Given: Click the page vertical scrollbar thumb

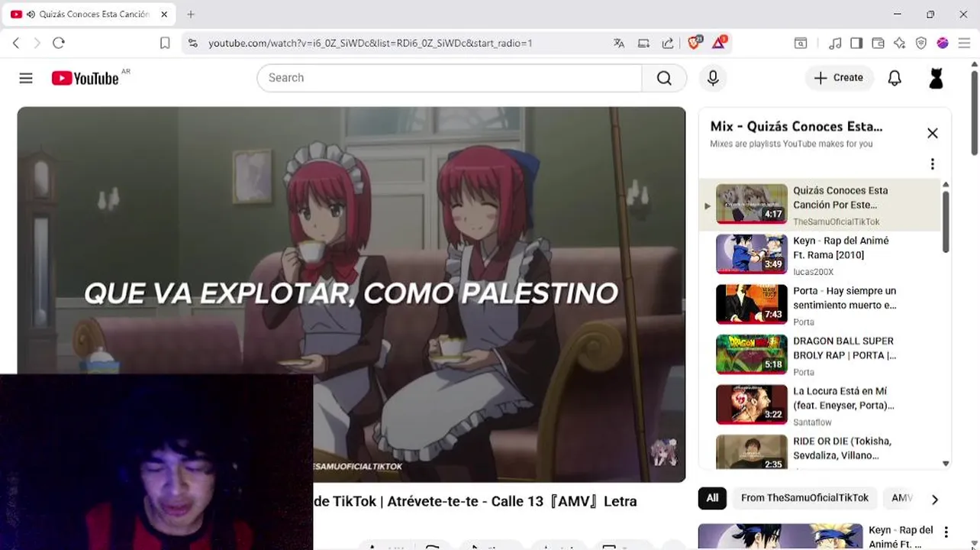Looking at the screenshot, I should point(975,112).
